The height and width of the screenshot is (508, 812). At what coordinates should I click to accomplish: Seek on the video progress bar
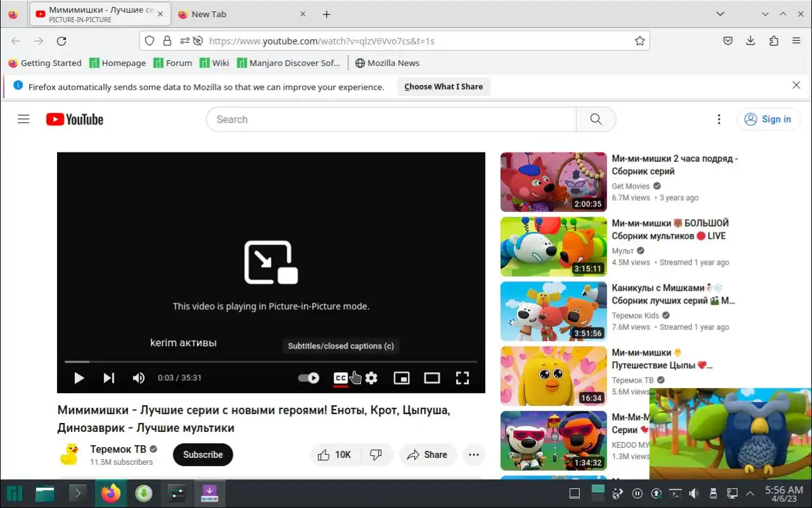[271, 362]
